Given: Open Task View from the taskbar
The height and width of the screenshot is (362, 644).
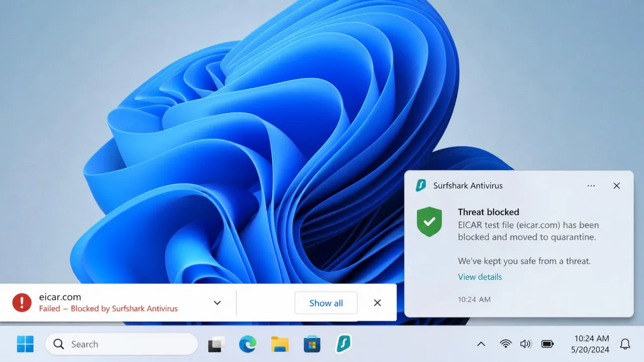Looking at the screenshot, I should (217, 344).
